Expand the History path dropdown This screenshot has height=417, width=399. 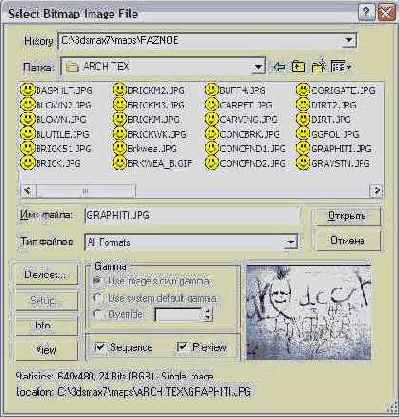[x=349, y=41]
